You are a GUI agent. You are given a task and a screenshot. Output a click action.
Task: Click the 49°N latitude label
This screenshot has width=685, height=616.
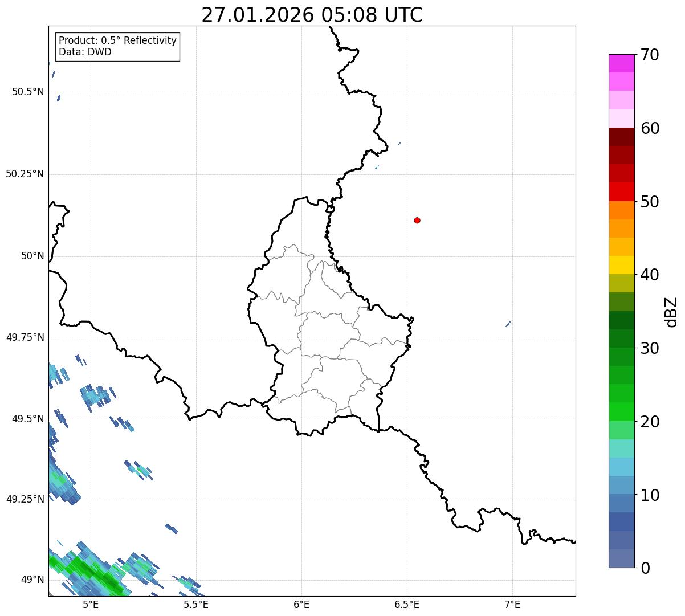tap(32, 580)
